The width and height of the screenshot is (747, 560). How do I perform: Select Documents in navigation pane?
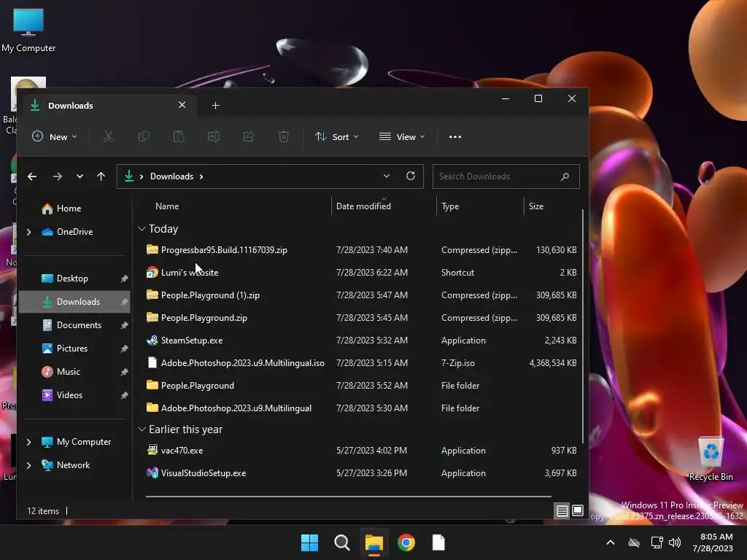click(x=74, y=324)
